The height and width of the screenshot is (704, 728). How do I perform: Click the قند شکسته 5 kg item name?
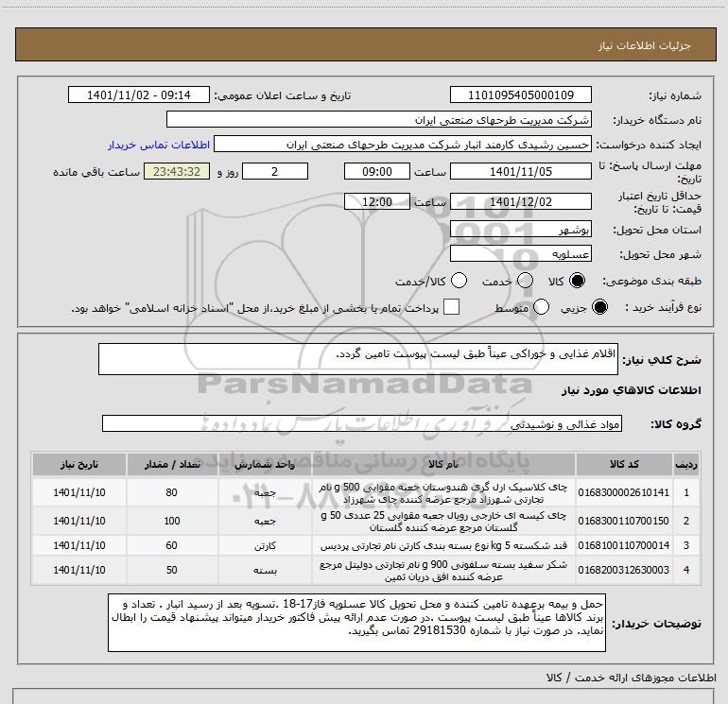point(443,546)
